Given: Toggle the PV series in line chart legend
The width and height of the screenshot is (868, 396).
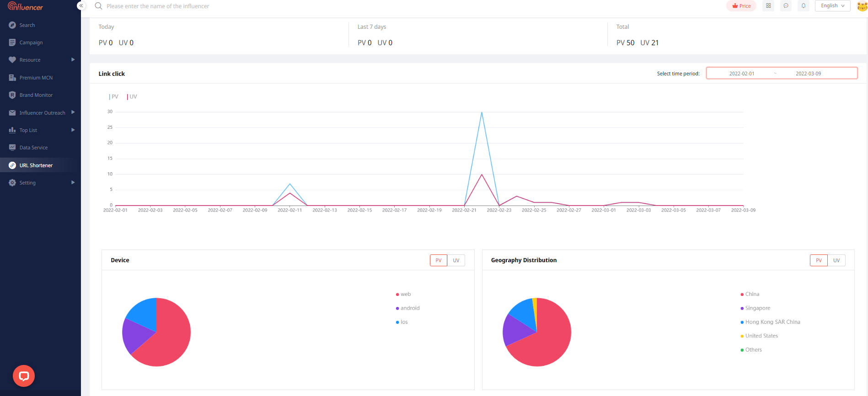Looking at the screenshot, I should (113, 97).
